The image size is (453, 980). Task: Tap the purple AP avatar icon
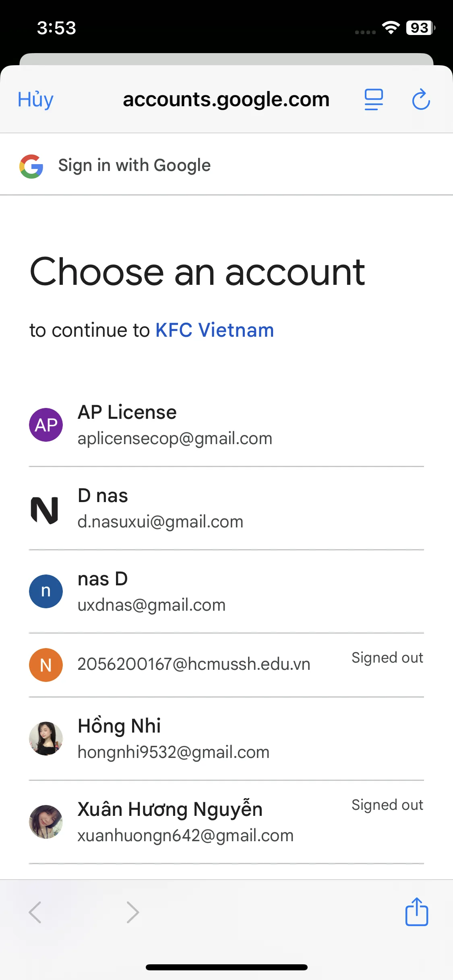[x=46, y=425]
